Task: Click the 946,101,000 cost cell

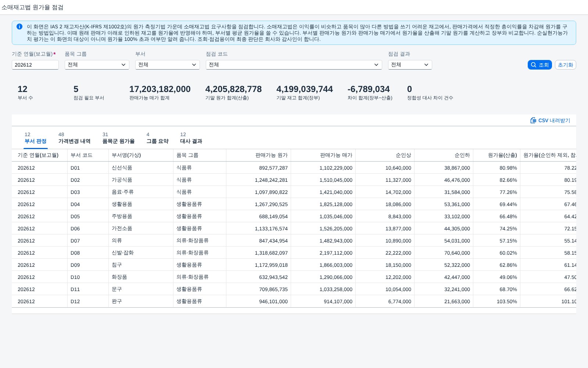Action: click(x=259, y=301)
